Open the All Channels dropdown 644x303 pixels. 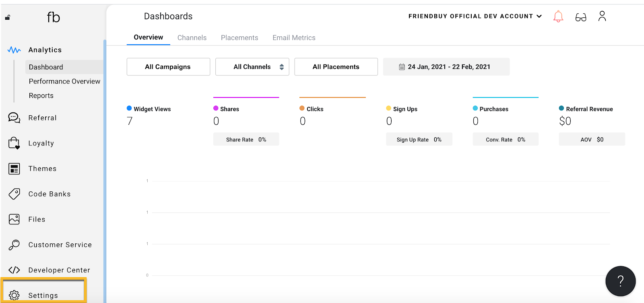[252, 67]
